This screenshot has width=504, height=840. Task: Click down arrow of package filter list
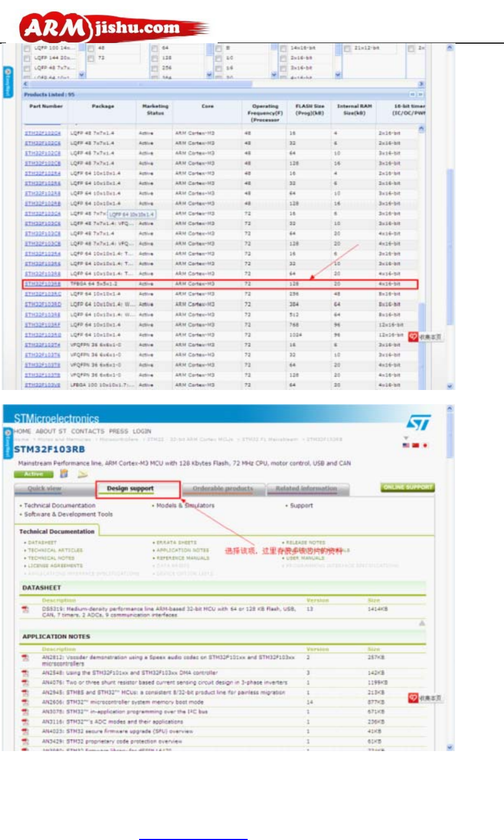tap(81, 75)
